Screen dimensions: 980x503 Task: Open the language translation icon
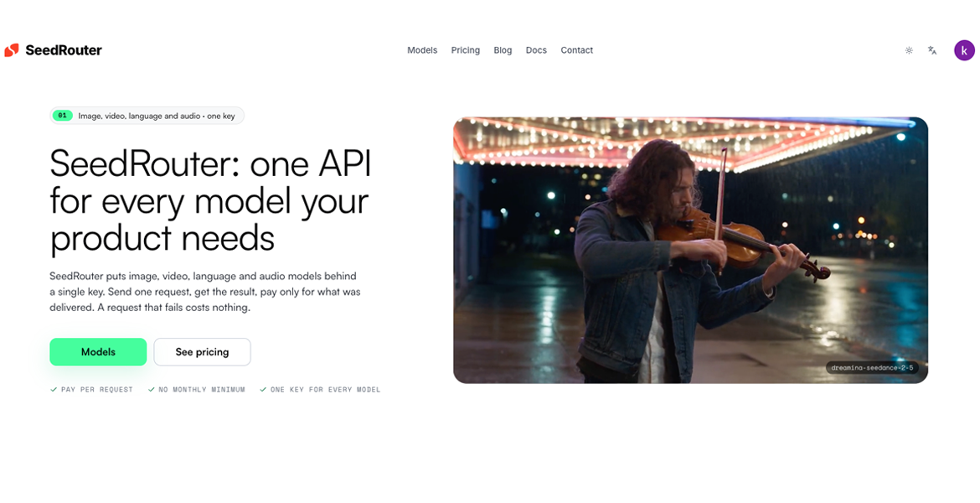(932, 50)
